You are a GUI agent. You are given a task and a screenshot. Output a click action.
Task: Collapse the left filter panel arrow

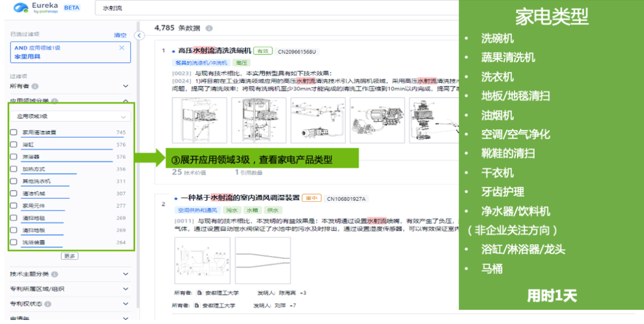tap(139, 36)
